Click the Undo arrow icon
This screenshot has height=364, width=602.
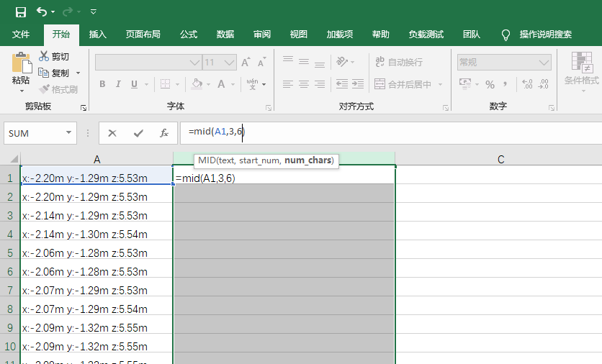(42, 12)
